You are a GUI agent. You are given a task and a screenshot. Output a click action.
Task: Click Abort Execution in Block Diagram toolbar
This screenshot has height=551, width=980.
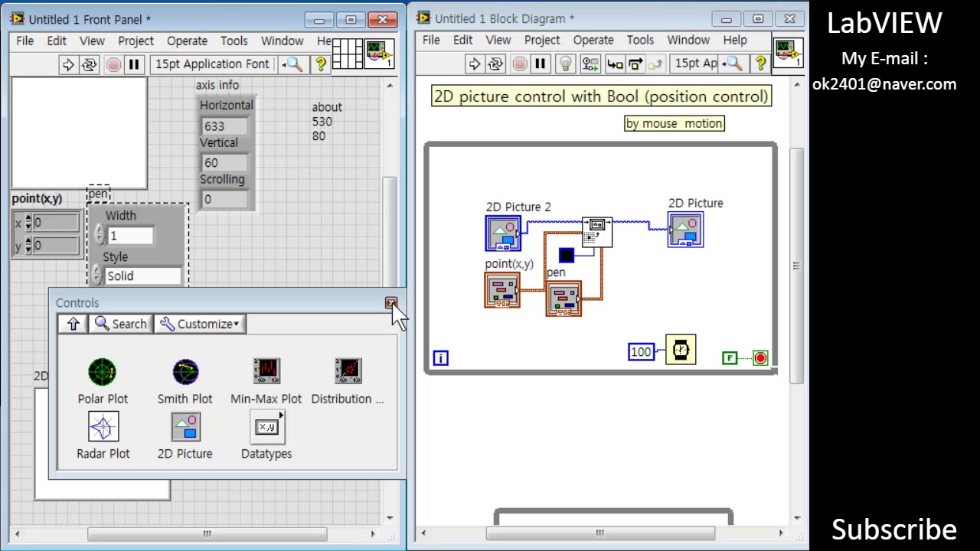[519, 64]
